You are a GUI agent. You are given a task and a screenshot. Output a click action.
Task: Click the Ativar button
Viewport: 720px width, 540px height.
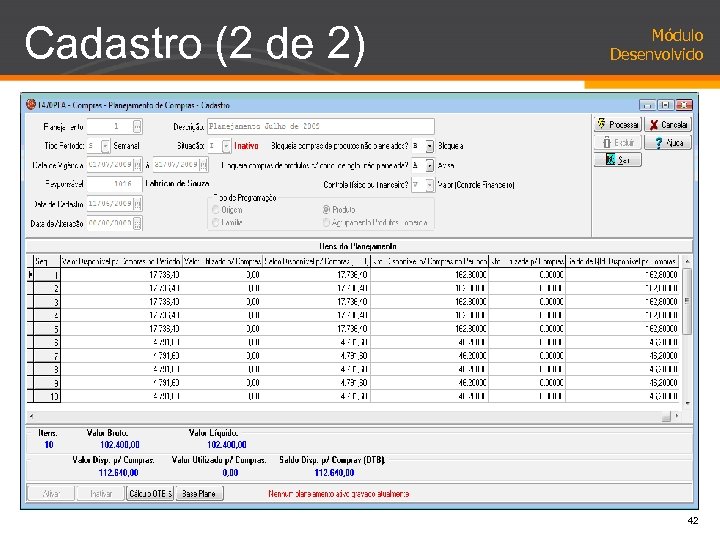point(51,493)
